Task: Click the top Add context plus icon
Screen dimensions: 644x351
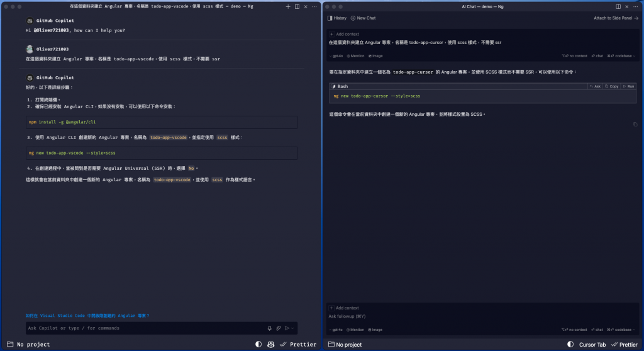Action: 332,34
